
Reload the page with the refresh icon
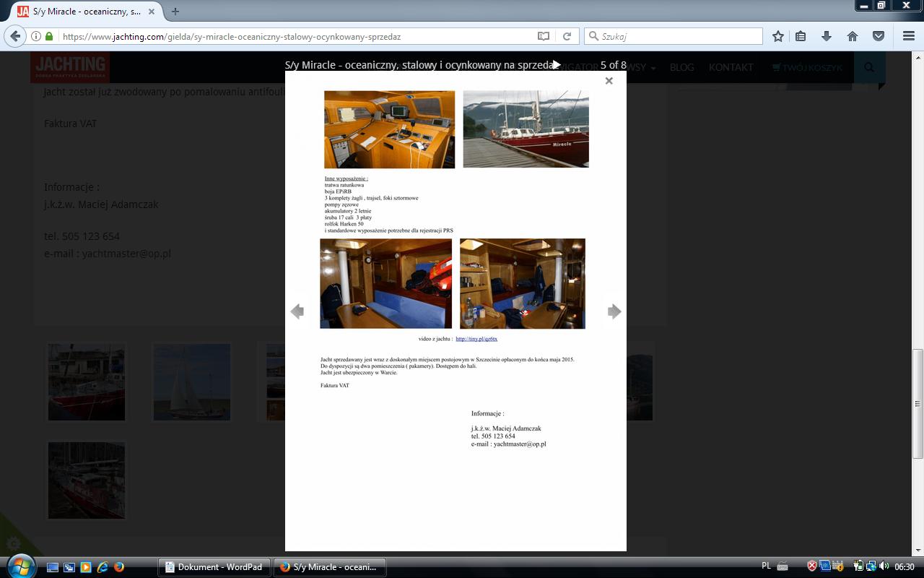pos(567,36)
